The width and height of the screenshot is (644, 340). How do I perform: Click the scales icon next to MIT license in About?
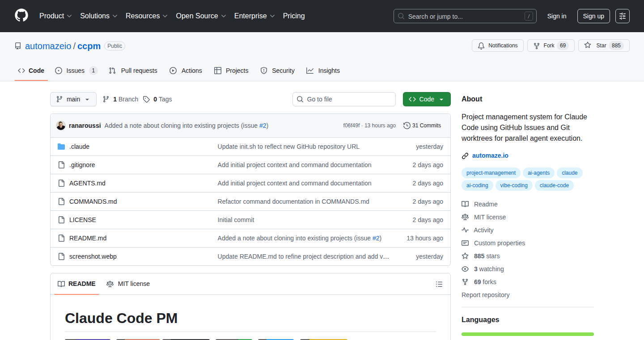tap(465, 217)
